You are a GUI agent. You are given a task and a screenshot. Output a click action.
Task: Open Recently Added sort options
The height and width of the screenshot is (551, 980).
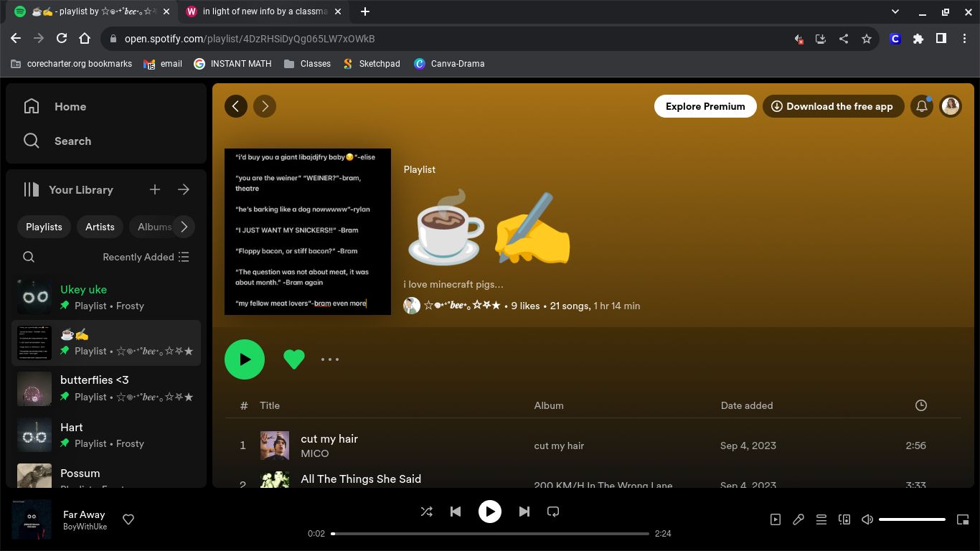click(146, 257)
